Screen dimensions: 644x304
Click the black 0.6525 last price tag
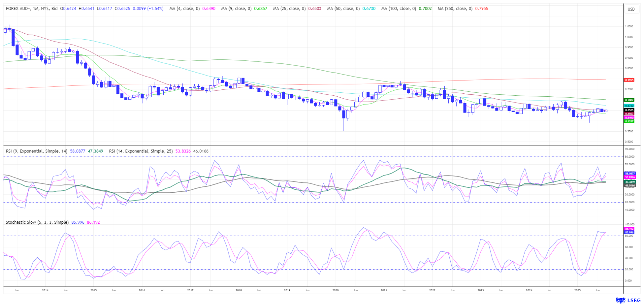(629, 110)
